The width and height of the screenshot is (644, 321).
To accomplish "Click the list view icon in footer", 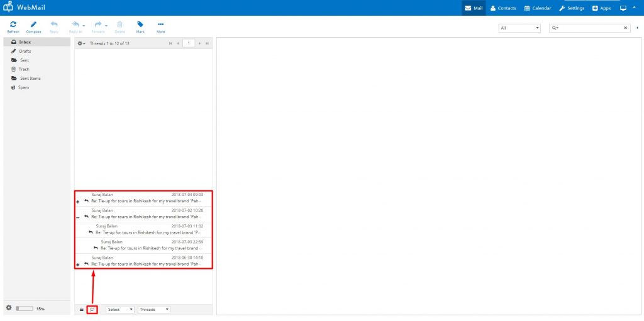I will 81,310.
